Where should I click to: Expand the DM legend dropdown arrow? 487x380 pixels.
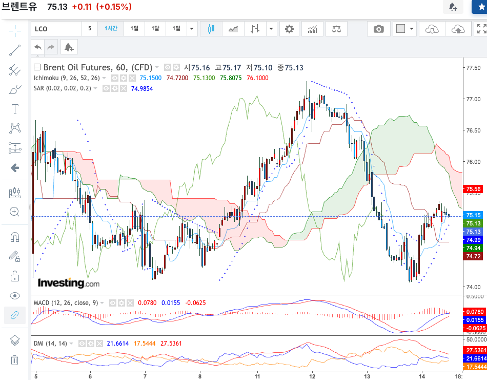tap(71, 343)
